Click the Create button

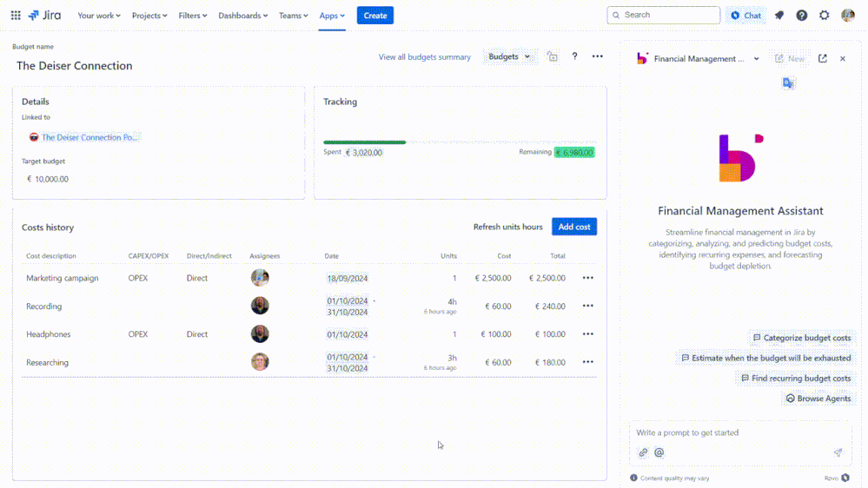coord(375,16)
